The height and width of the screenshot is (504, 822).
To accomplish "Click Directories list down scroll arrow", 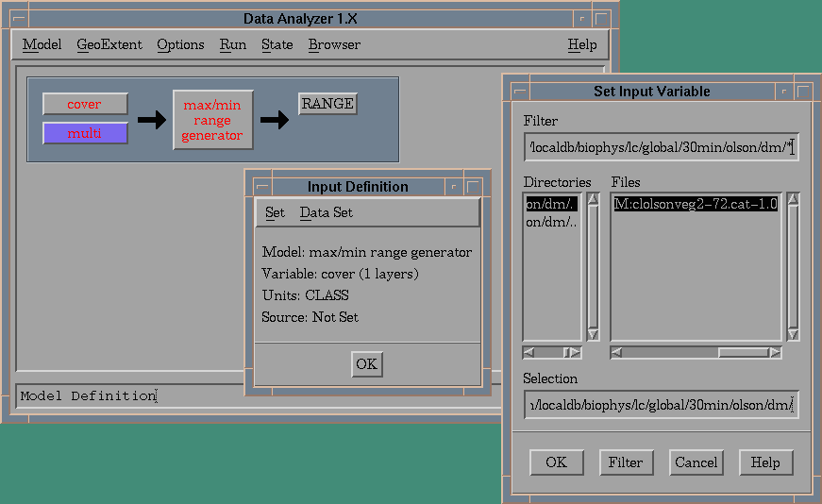I will pyautogui.click(x=593, y=334).
